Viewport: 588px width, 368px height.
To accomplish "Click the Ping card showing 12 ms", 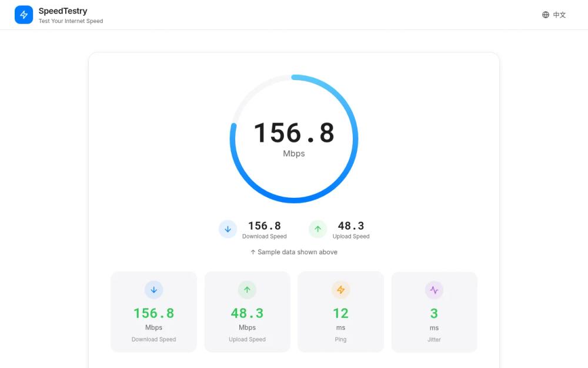I will point(340,311).
